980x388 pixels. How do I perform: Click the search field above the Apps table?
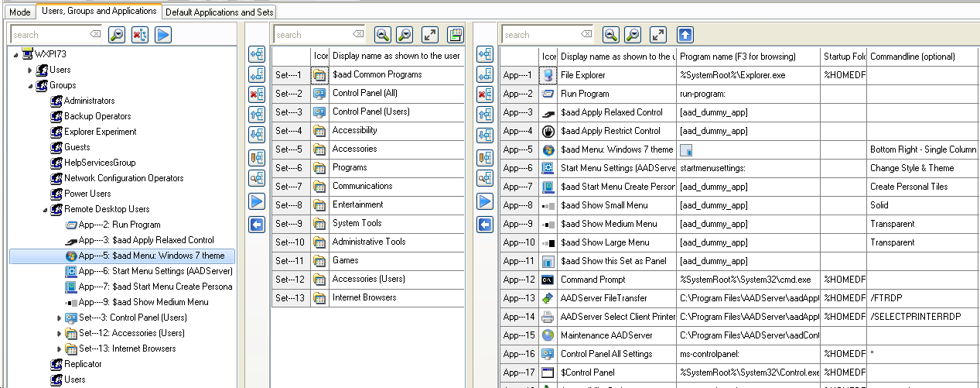(541, 35)
